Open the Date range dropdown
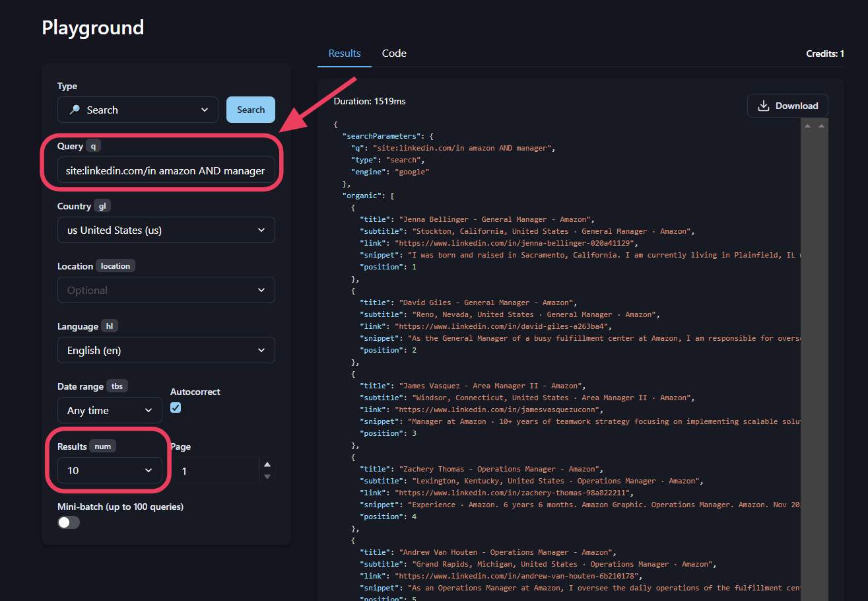Viewport: 868px width, 601px height. coord(109,410)
